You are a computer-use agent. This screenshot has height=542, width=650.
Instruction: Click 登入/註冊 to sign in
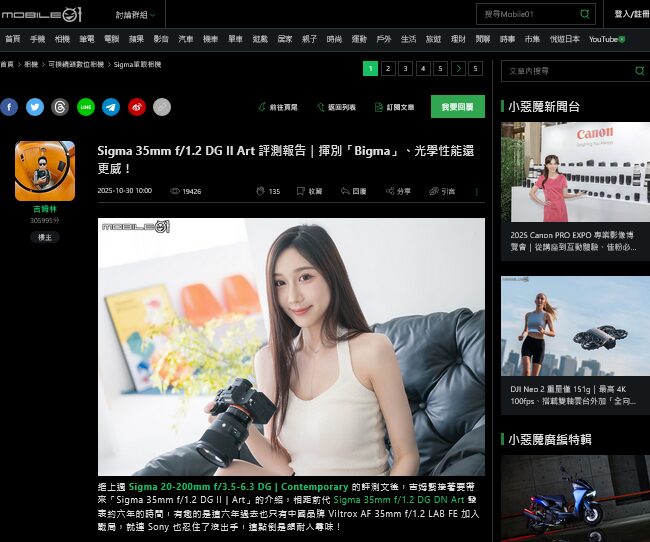(x=631, y=14)
